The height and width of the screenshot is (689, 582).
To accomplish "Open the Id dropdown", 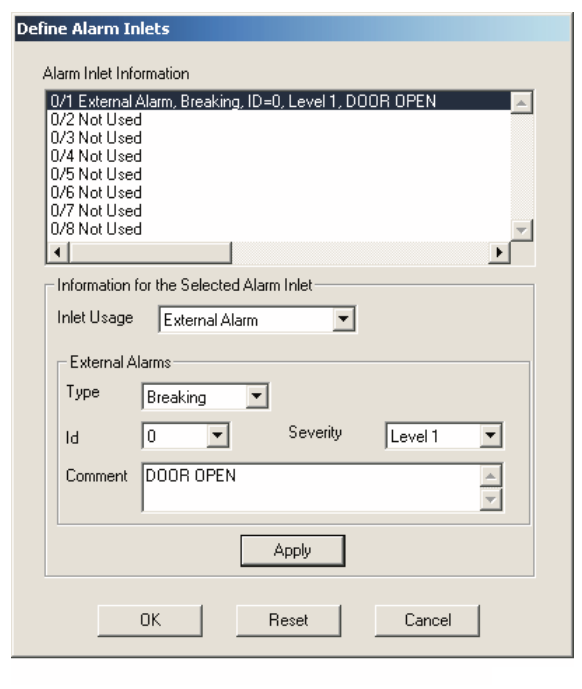I will (217, 435).
